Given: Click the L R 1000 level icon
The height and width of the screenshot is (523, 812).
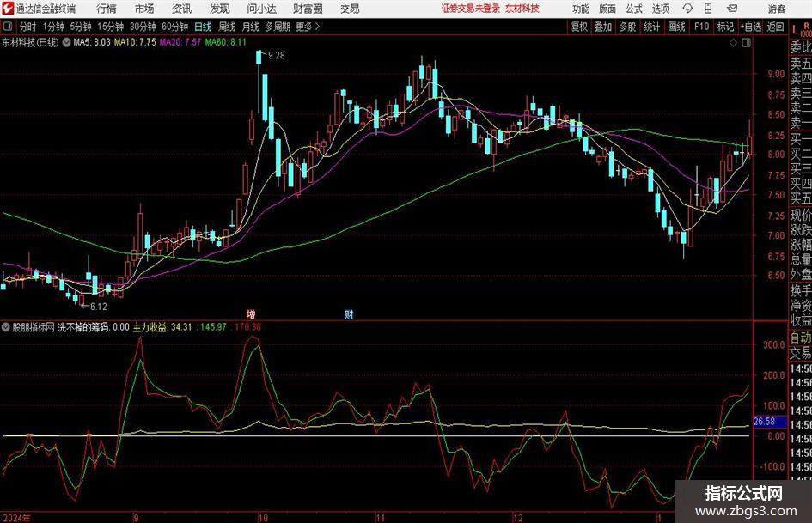Looking at the screenshot, I should [x=801, y=28].
